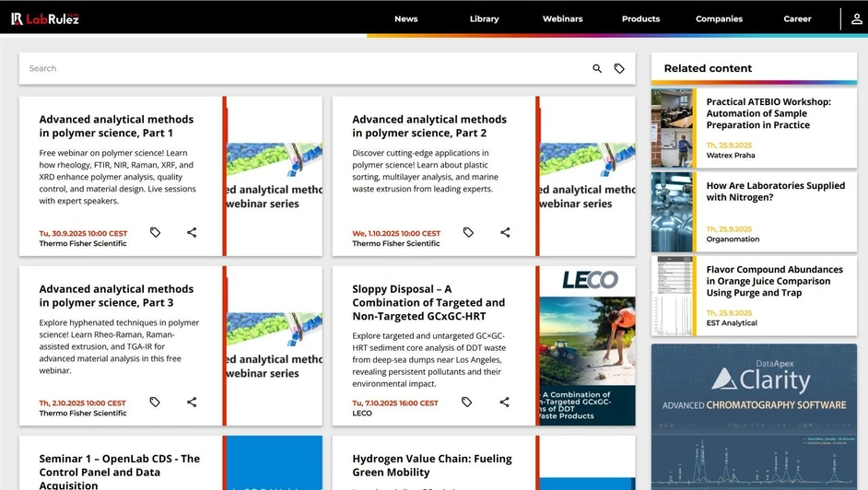Image resolution: width=868 pixels, height=490 pixels.
Task: Open tag filter icon in search bar
Action: pos(619,68)
